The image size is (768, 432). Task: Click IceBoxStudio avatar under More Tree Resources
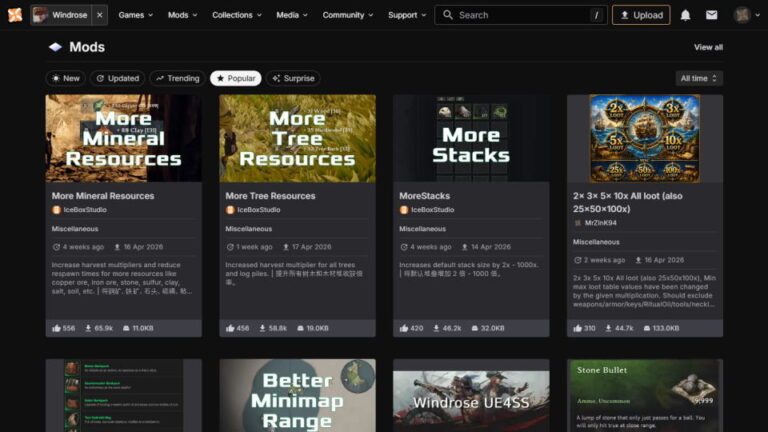[x=230, y=210]
